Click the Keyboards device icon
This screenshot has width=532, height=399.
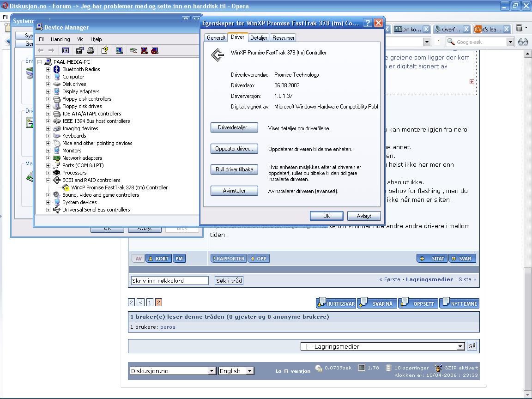click(57, 136)
